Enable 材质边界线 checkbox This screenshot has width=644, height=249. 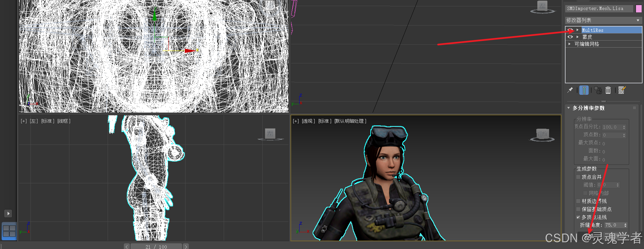point(578,201)
